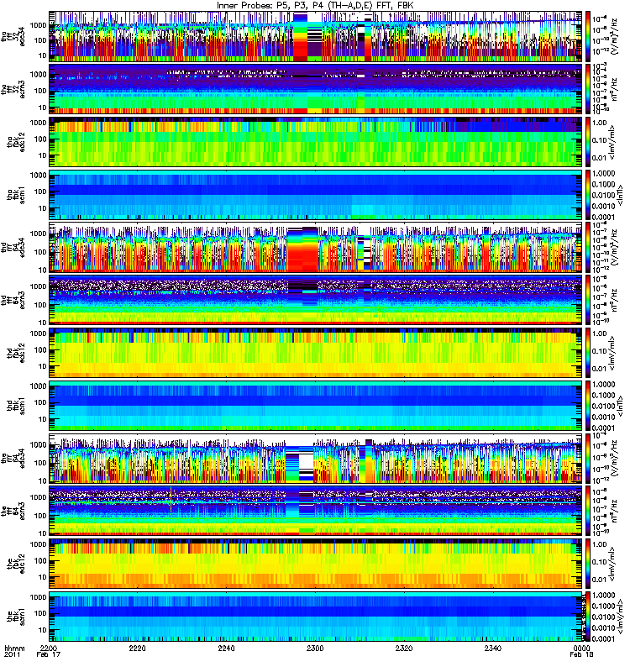Click the tha fff 32 edc34 spectrogram panel
This screenshot has height=672, width=630.
(x=316, y=36)
